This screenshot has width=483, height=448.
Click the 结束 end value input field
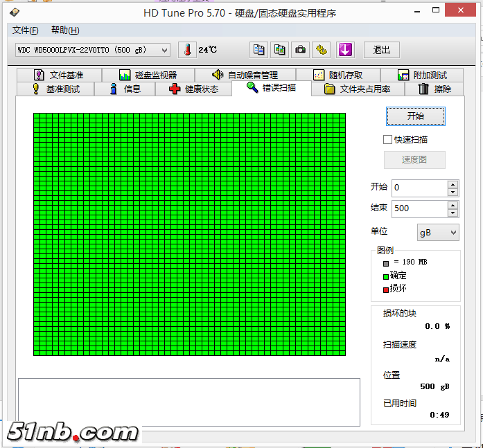tap(419, 208)
